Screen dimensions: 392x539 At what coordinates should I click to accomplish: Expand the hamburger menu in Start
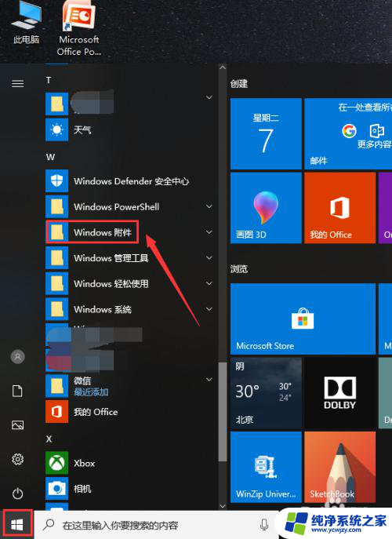pos(18,83)
